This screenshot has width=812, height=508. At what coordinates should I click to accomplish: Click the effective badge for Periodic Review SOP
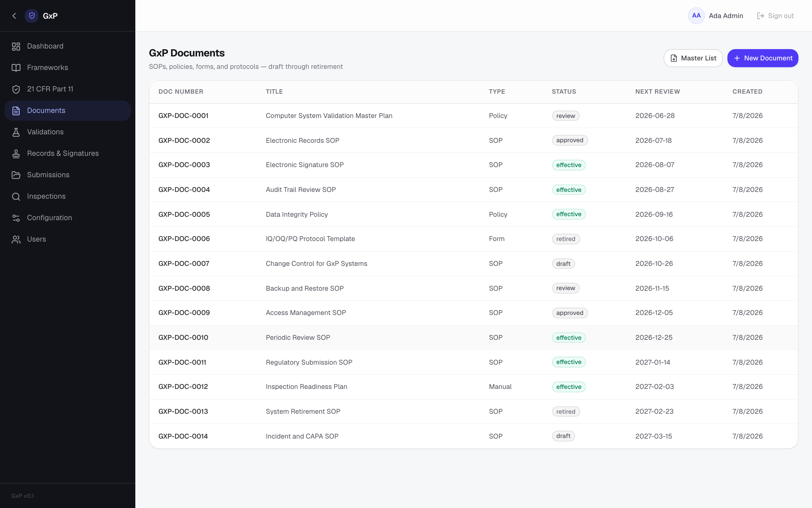569,338
